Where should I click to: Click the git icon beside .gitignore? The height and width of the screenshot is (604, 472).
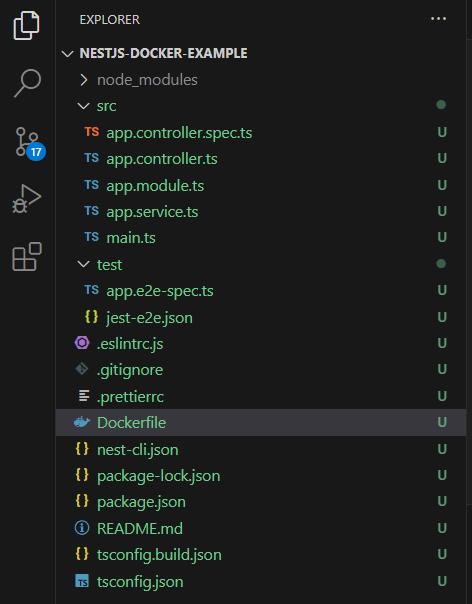82,369
